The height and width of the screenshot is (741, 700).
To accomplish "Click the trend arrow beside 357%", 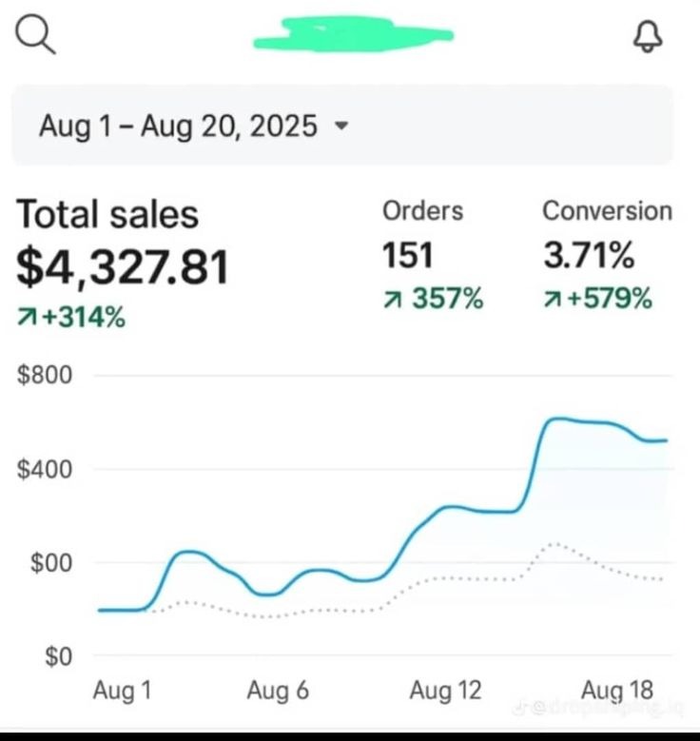I will 392,300.
